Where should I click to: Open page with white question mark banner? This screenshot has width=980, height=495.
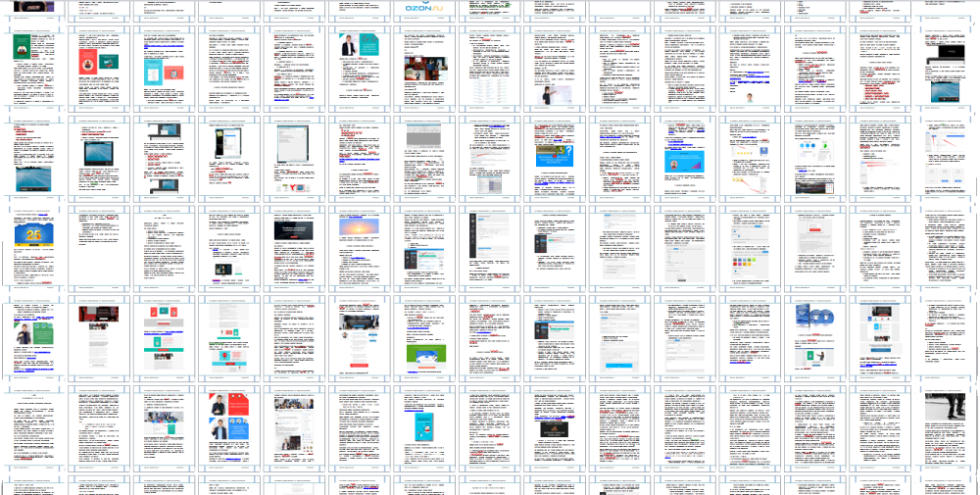click(553, 158)
